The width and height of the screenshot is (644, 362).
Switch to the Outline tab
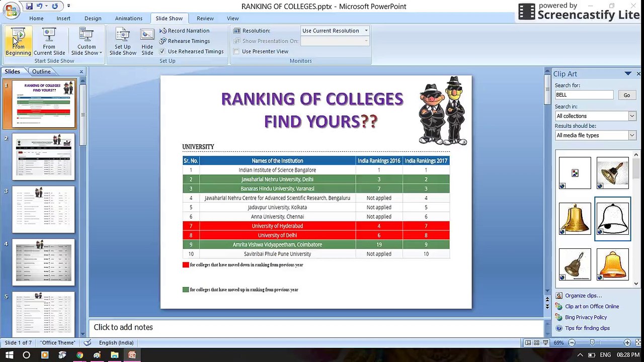click(41, 71)
